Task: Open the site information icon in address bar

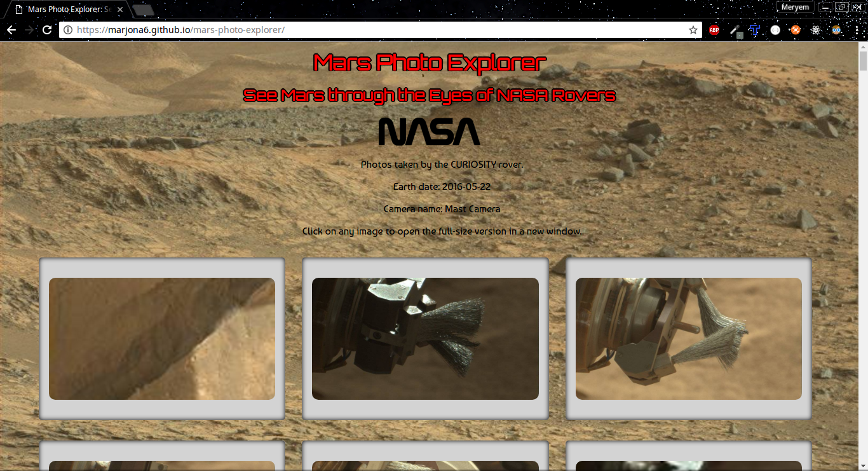Action: (x=68, y=30)
